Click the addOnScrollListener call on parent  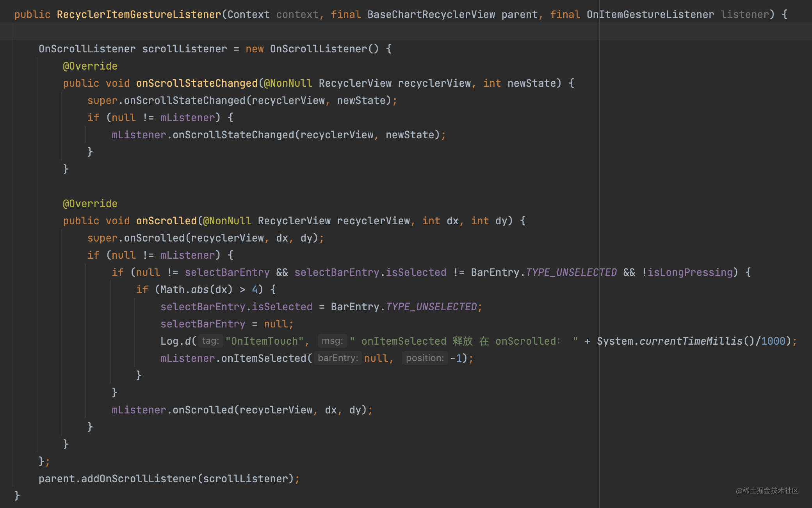(139, 479)
